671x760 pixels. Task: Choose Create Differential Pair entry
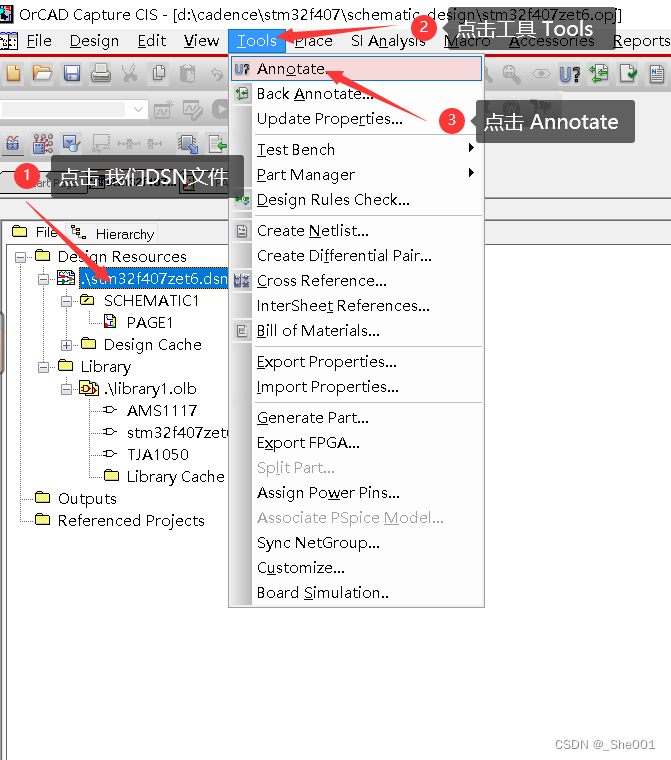(x=357, y=255)
